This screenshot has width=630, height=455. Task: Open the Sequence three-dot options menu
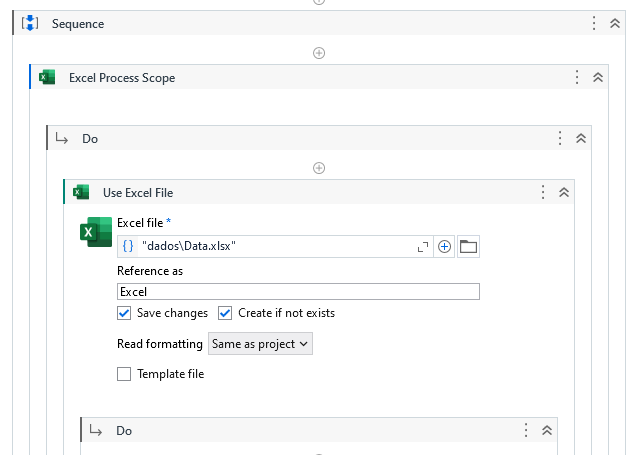(594, 23)
